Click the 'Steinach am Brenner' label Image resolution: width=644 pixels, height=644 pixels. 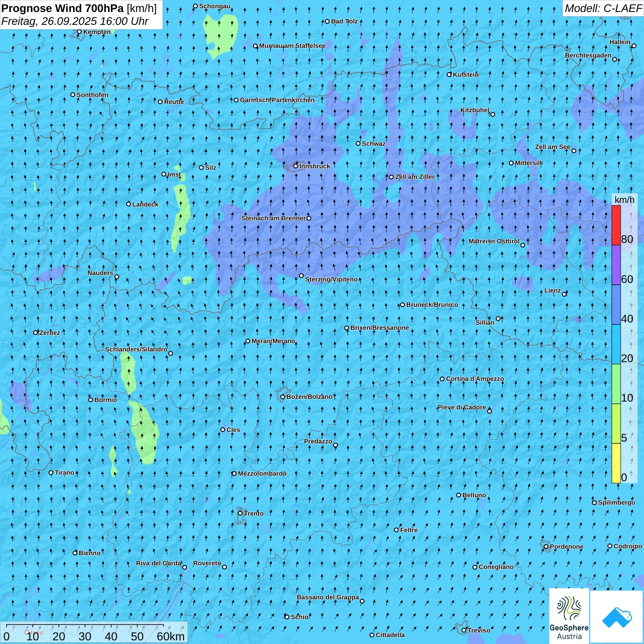(x=273, y=218)
